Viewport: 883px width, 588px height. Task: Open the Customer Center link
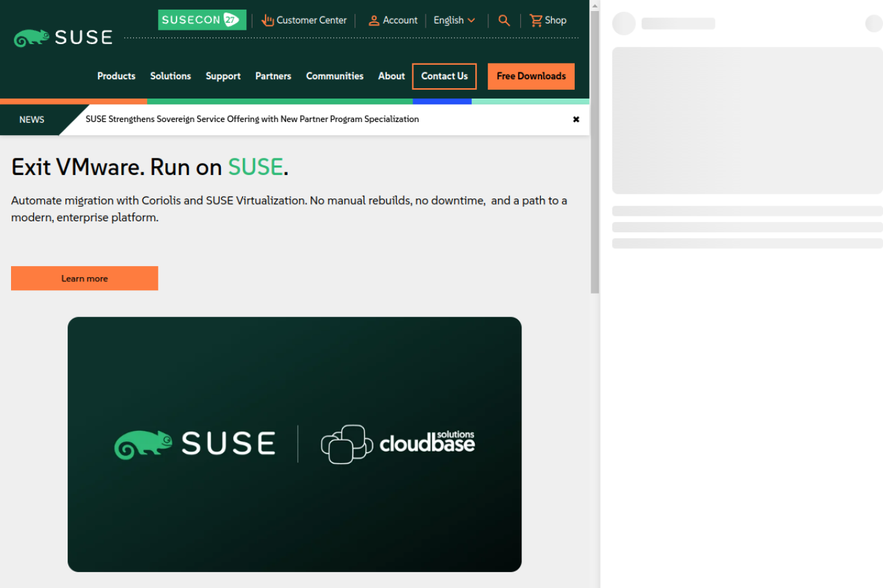312,21
